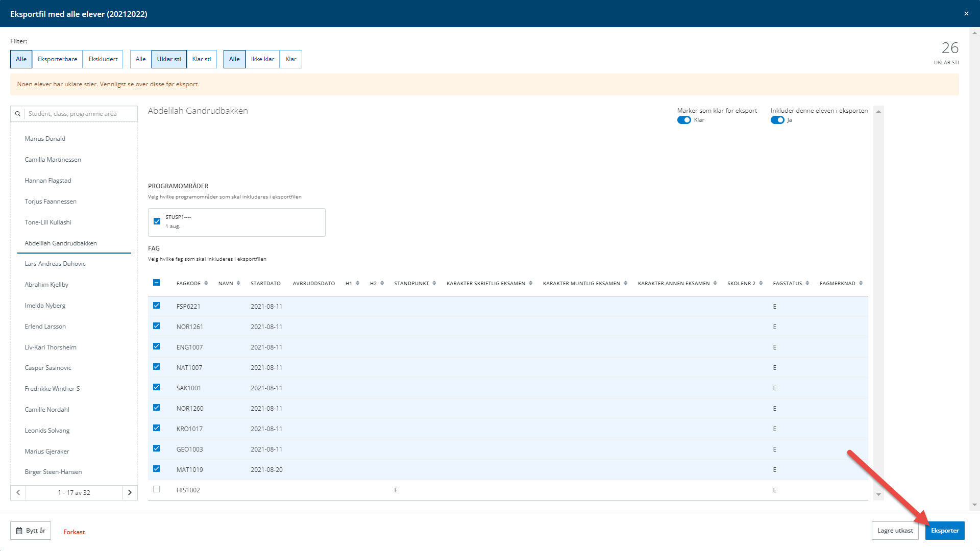
Task: Sort by FAGKODE column arrows
Action: 206,283
